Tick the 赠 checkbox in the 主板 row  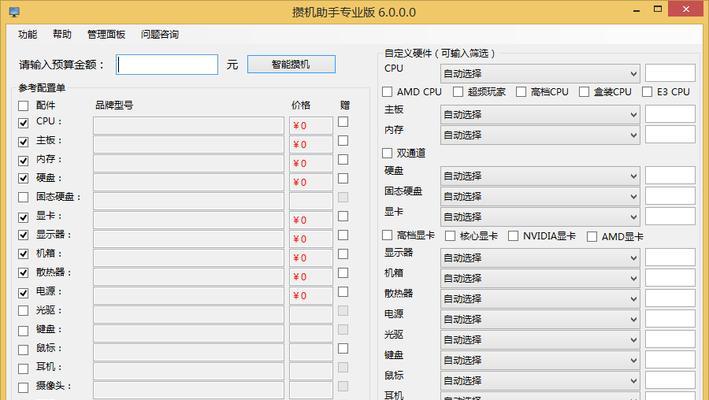click(343, 141)
